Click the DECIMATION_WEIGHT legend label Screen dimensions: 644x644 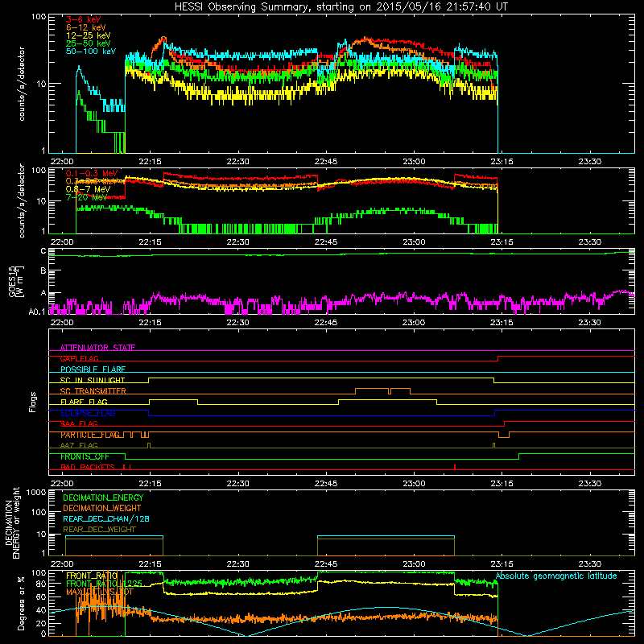102,508
